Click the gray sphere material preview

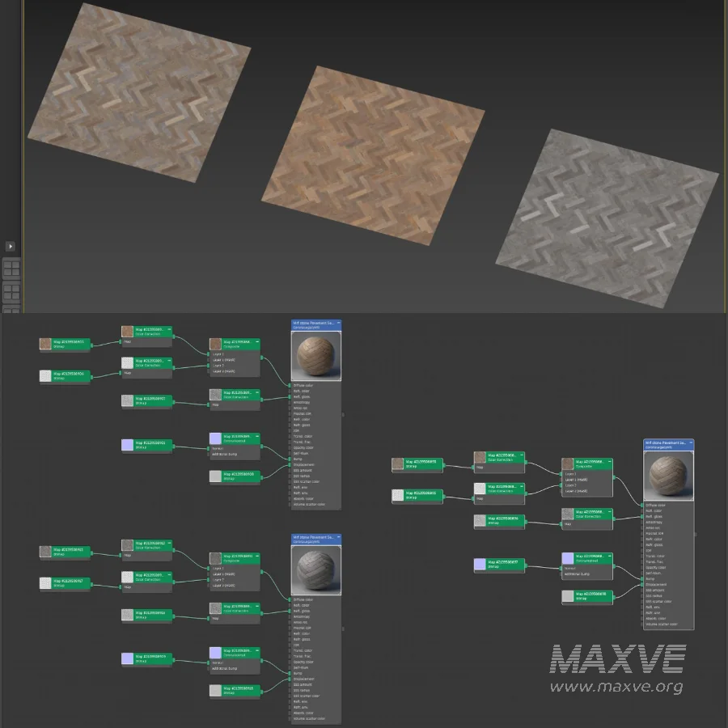pyautogui.click(x=315, y=570)
